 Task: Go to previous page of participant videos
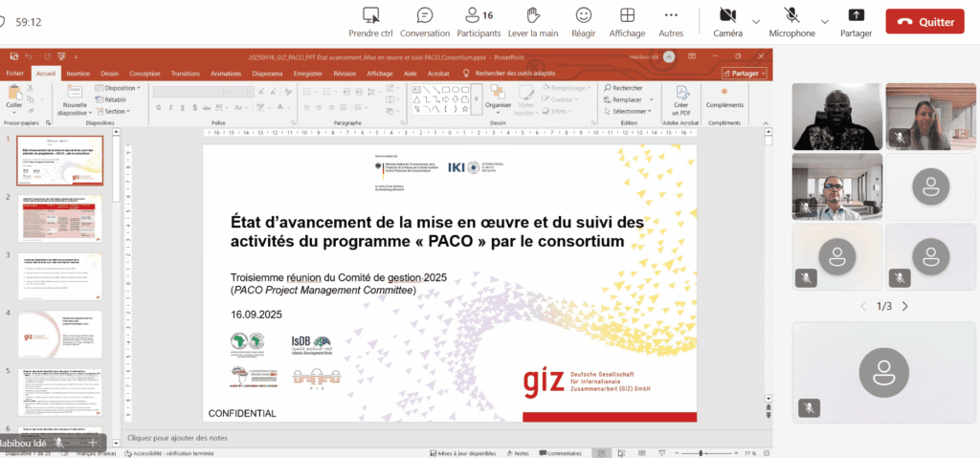click(x=864, y=306)
